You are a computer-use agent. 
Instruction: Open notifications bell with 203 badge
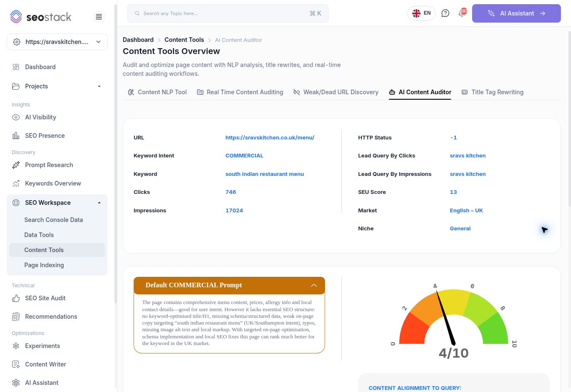(462, 13)
